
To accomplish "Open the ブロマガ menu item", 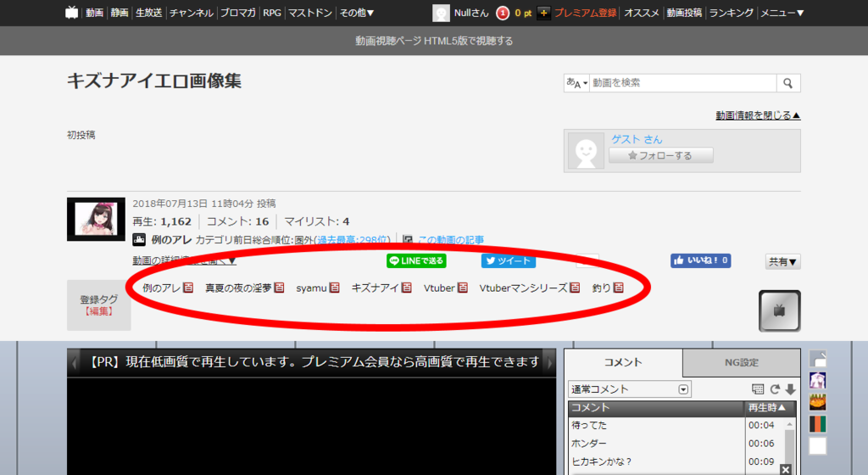I will [x=238, y=12].
